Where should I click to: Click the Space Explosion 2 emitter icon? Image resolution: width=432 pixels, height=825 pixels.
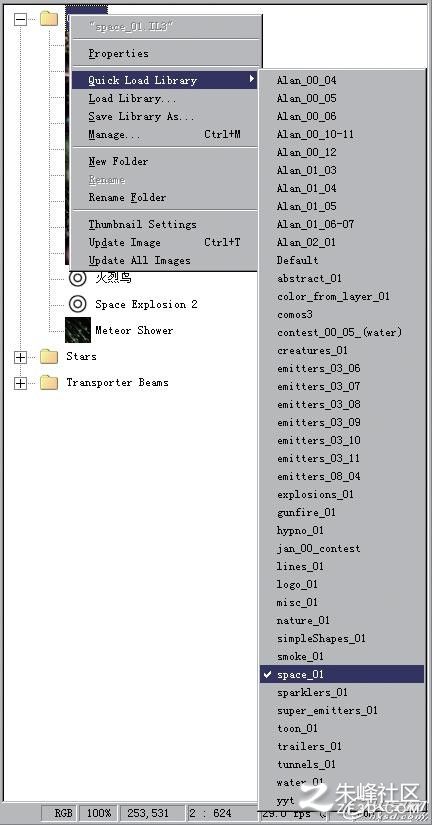78,304
